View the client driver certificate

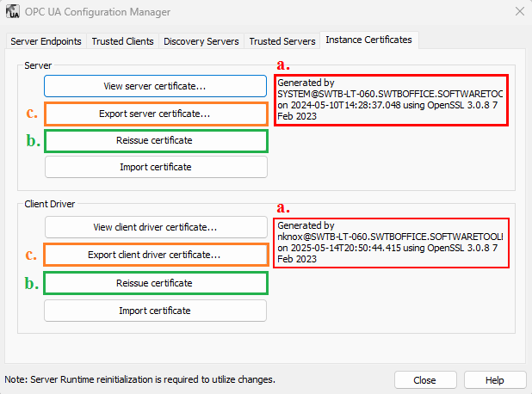(155, 227)
